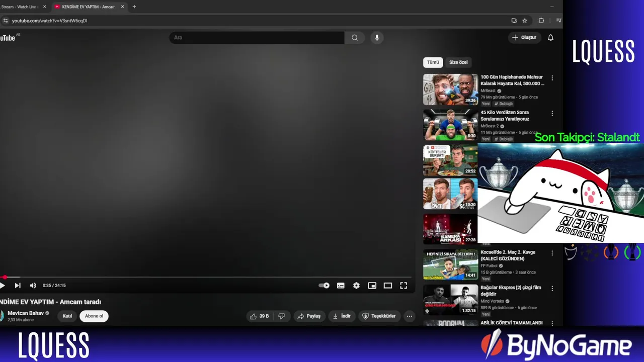
Task: Click the Paylaş share button
Action: tap(309, 316)
